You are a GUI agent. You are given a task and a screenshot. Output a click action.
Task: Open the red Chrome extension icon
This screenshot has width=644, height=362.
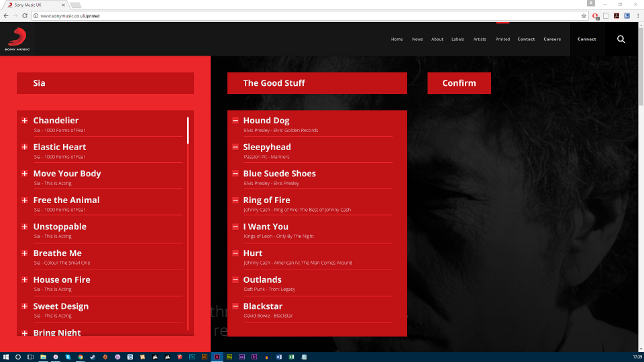pyautogui.click(x=595, y=16)
